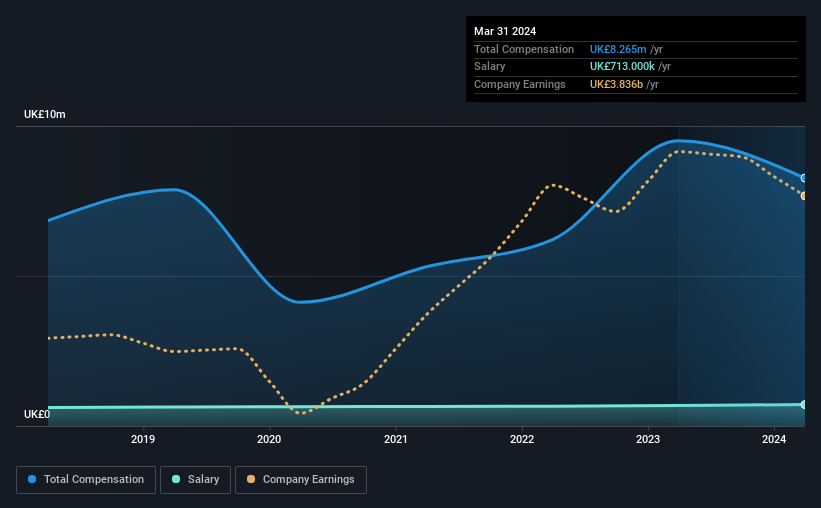Click the teal Salary endpoint marker

coord(804,404)
